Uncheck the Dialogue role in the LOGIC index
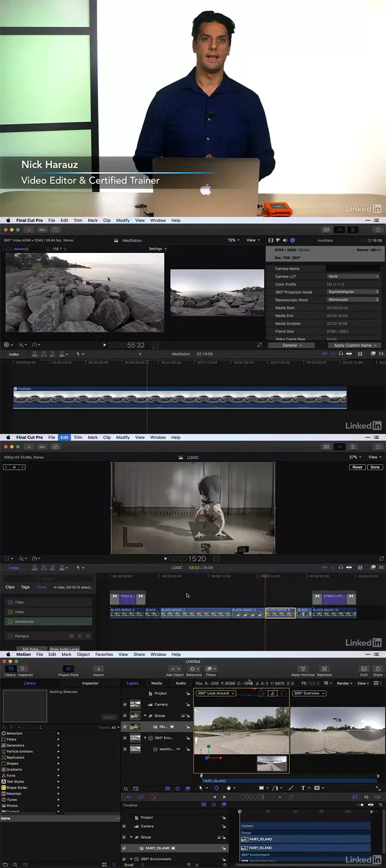Image resolution: width=386 pixels, height=868 pixels. (10, 636)
